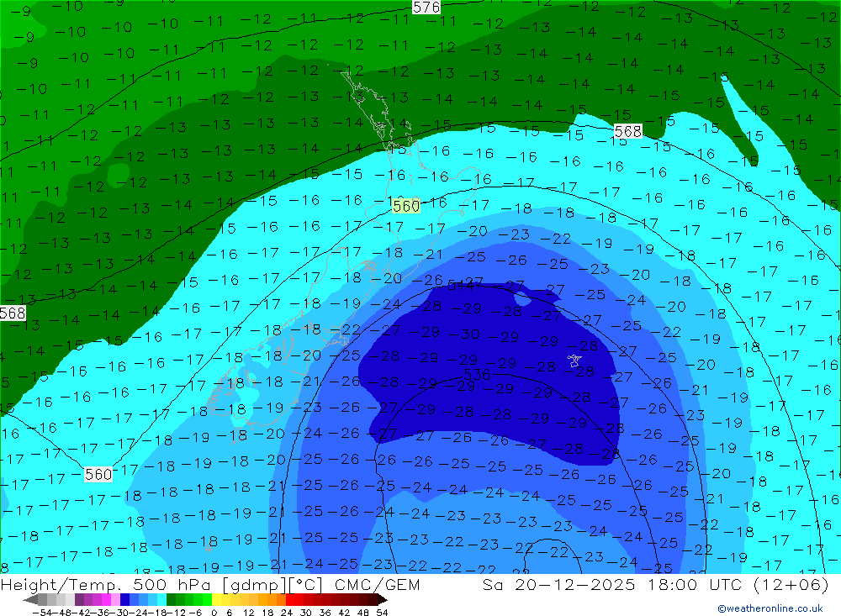Screen dimensions: 841x616
Task: Click the gray left arrow end of legend
Action: coord(30,599)
